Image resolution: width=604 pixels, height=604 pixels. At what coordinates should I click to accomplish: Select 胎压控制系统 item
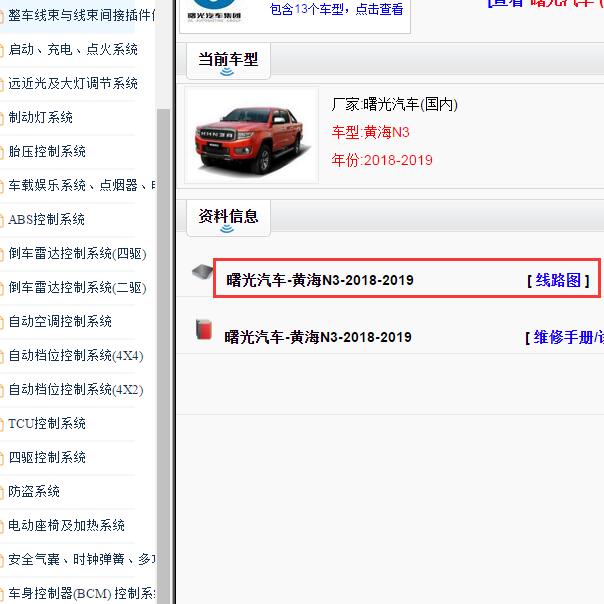tap(47, 151)
